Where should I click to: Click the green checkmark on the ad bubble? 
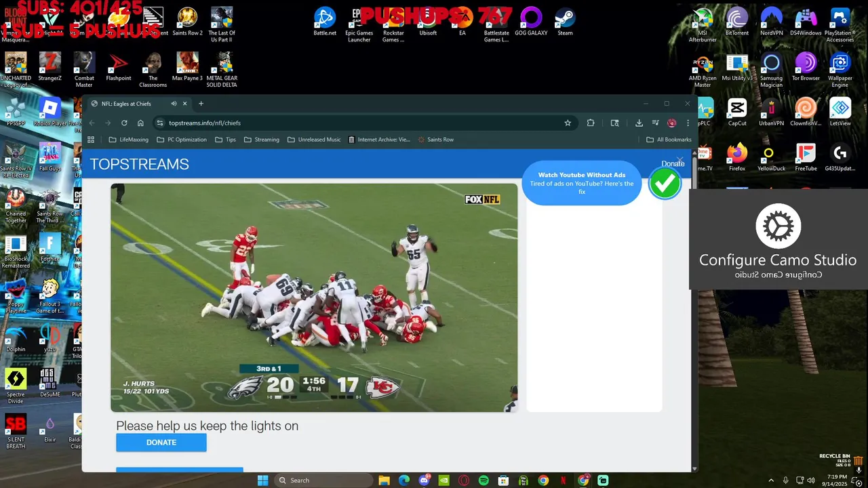coord(665,184)
